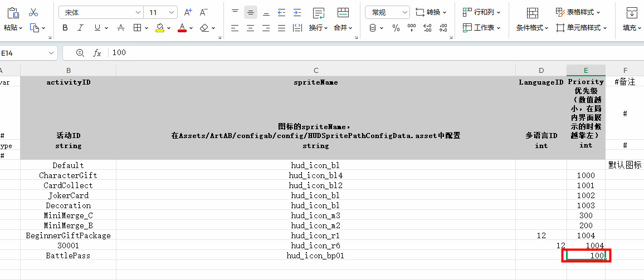Apply strikethrough formatting icon
Screen dimensions: 644x280
pyautogui.click(x=121, y=28)
